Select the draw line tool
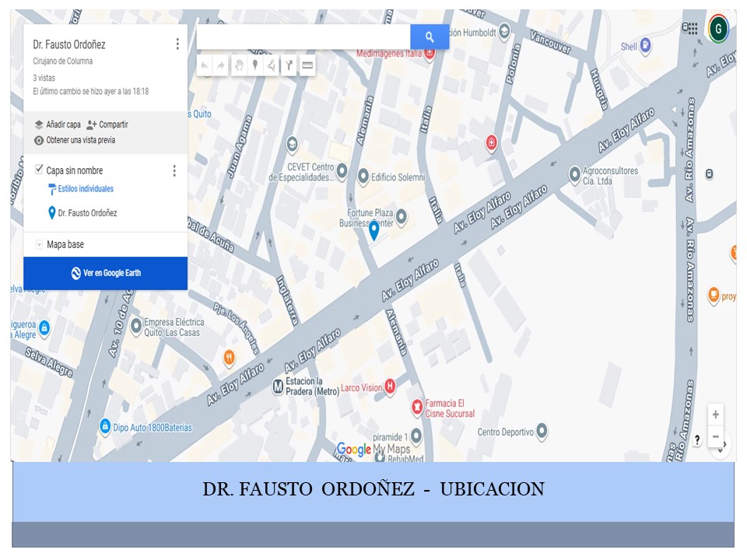The height and width of the screenshot is (560, 747). (x=272, y=65)
